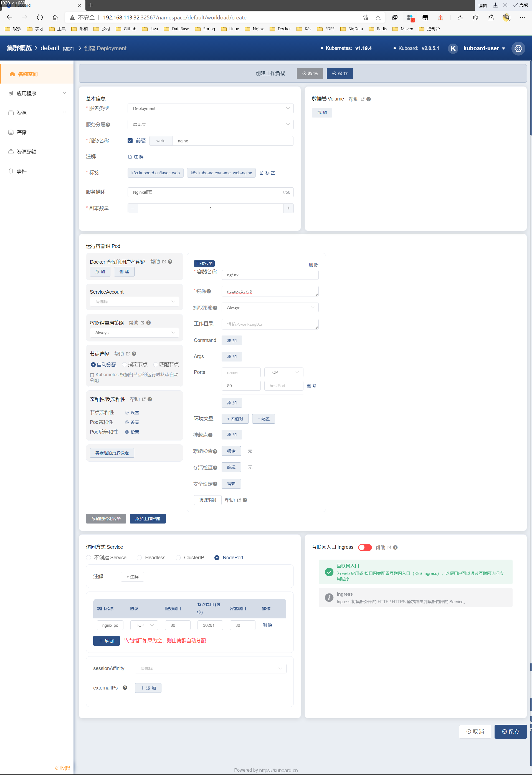
Task: Click the 事件 bell icon
Action: coord(11,171)
